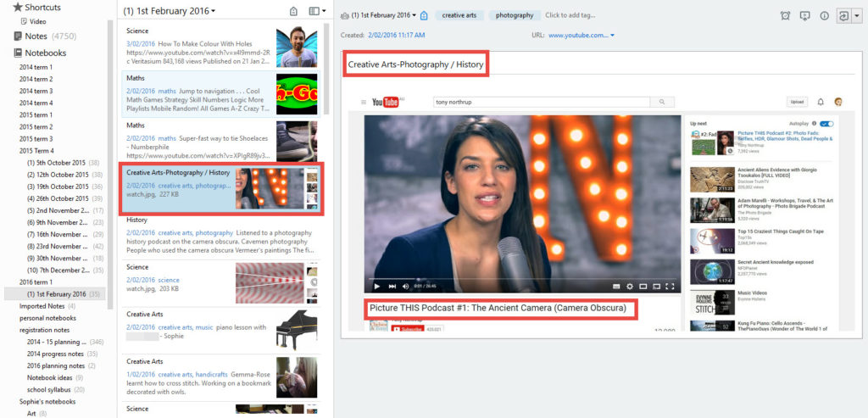868x418 pixels.
Task: Open the Video shortcut
Action: point(37,20)
